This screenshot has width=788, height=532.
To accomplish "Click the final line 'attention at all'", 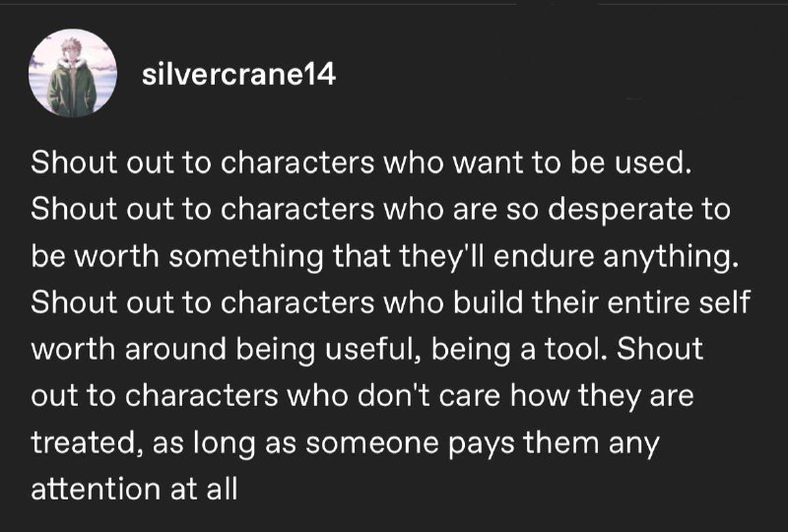I will tap(134, 489).
